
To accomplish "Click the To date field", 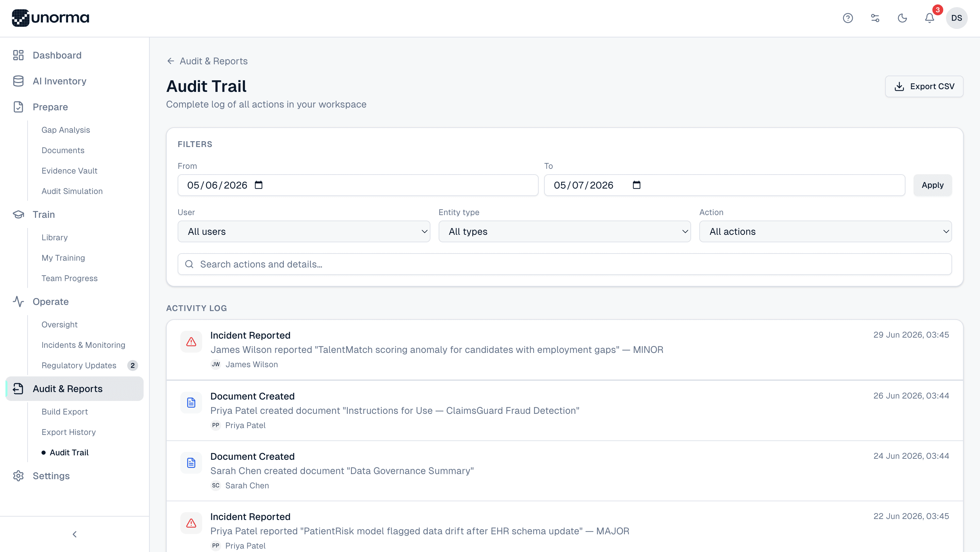I will click(724, 185).
